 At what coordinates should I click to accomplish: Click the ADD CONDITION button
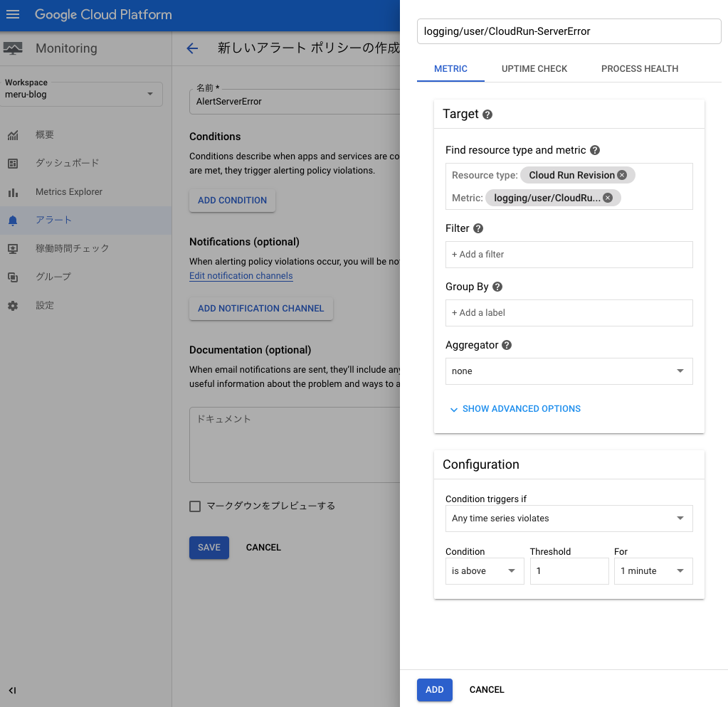click(x=232, y=201)
